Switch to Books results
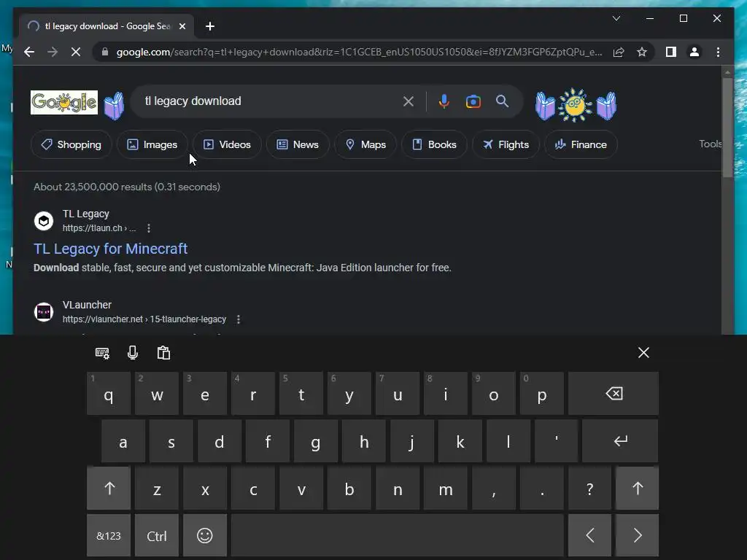Viewport: 747px width, 560px height. pos(434,144)
